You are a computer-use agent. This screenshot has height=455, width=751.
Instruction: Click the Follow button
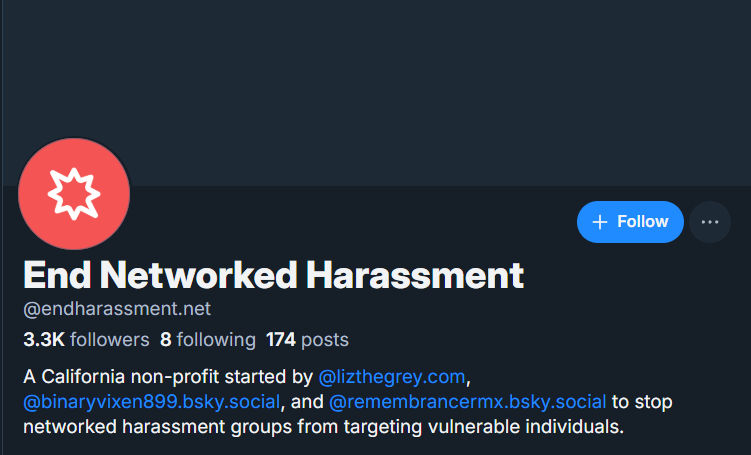630,222
